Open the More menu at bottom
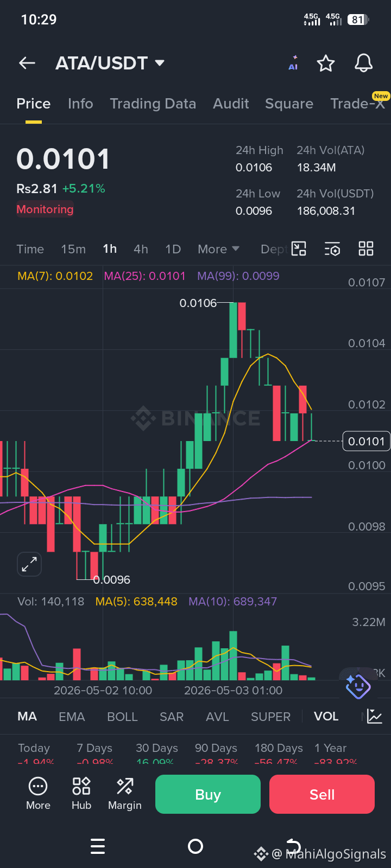Screen dimensions: 391x868 tap(38, 794)
